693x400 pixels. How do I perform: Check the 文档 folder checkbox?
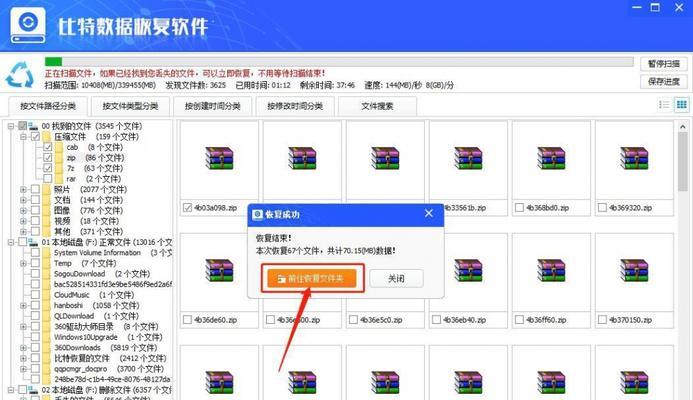tap(35, 200)
